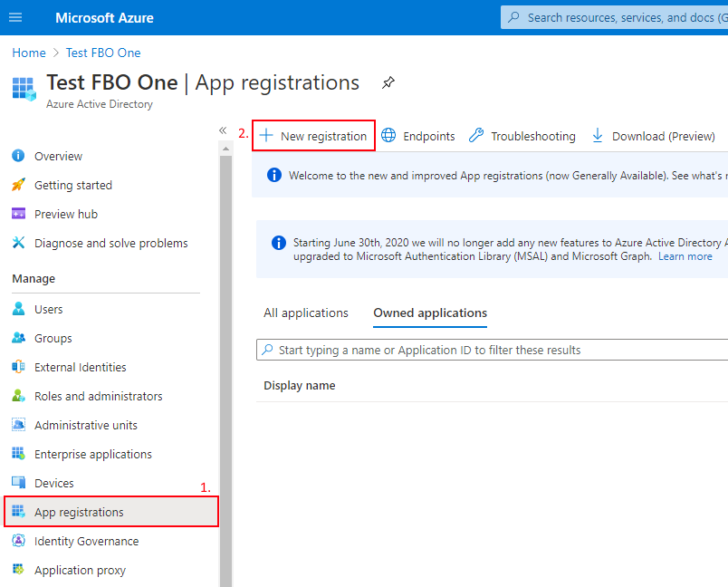The width and height of the screenshot is (728, 587).
Task: Open the Endpoints panel
Action: point(418,135)
